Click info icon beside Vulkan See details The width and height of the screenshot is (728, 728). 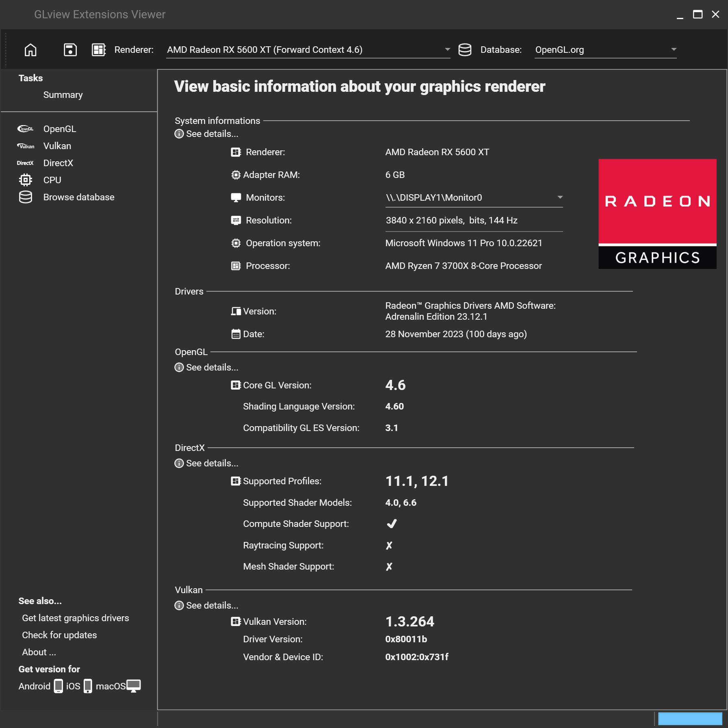[179, 606]
